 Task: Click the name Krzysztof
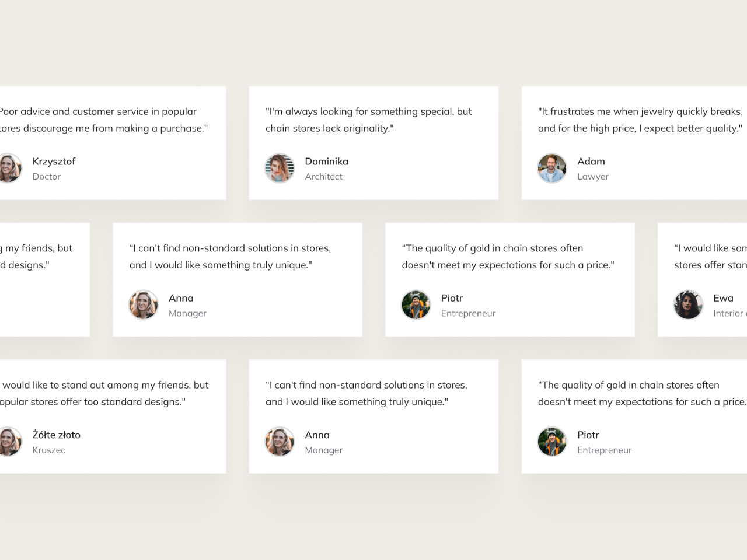(x=54, y=162)
